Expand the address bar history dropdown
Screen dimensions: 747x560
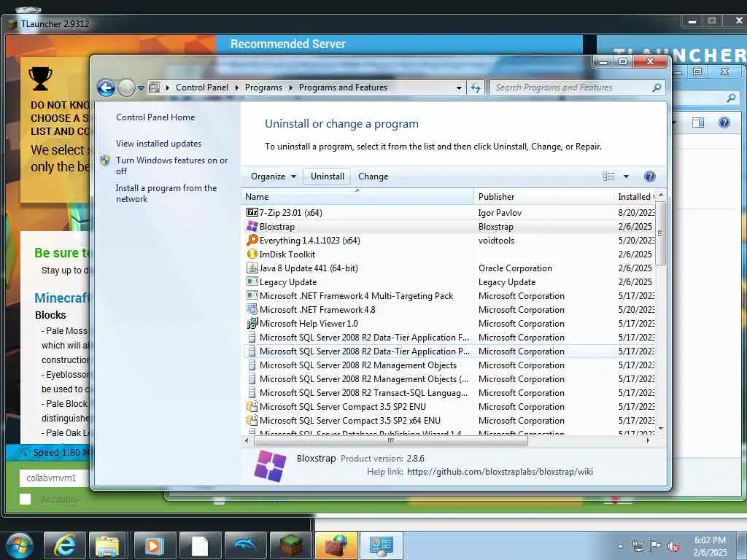click(459, 87)
